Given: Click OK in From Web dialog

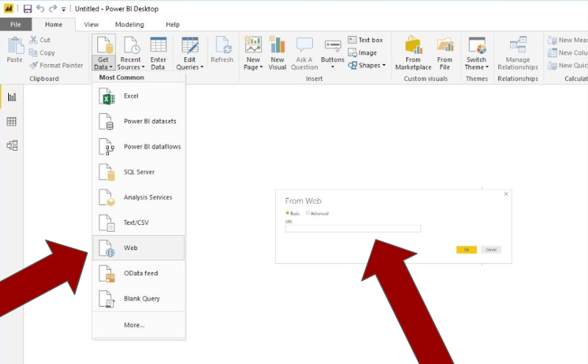Looking at the screenshot, I should [467, 250].
